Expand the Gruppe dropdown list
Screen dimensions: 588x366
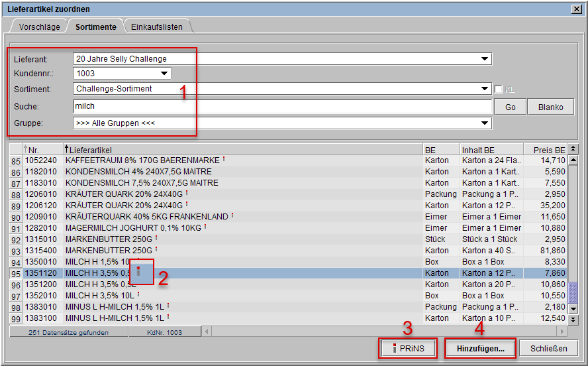click(x=485, y=123)
